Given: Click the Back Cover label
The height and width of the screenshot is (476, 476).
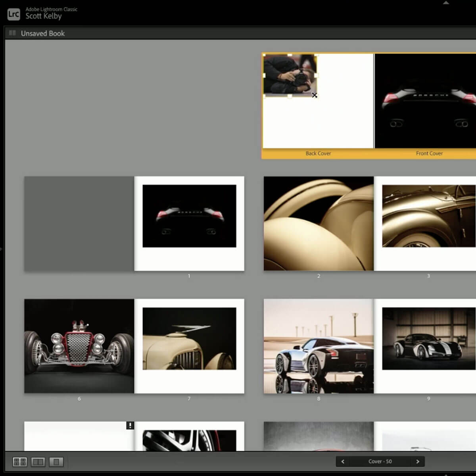Looking at the screenshot, I should point(318,153).
